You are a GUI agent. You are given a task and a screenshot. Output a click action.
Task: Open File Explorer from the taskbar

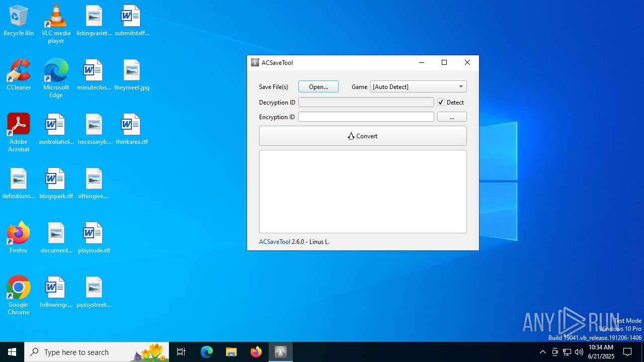point(231,352)
